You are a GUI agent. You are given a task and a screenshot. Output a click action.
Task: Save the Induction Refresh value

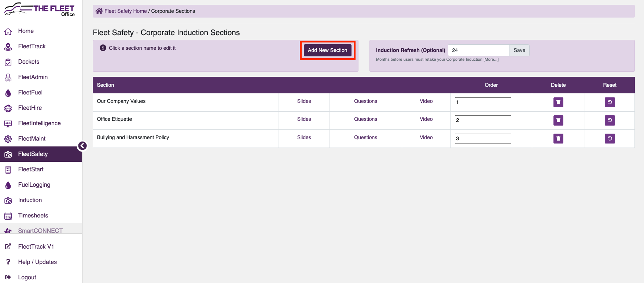point(519,50)
